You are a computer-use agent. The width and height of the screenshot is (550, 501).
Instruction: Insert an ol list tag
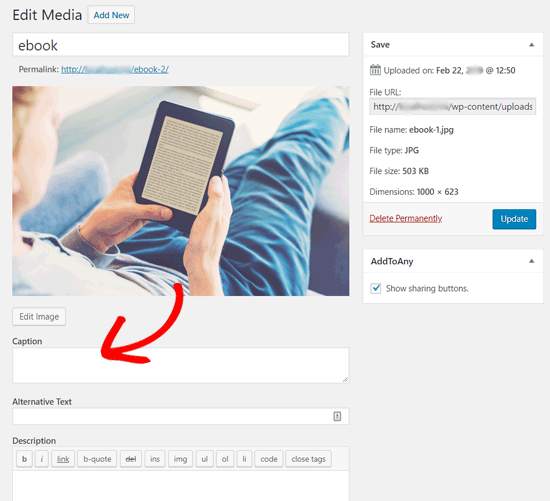coord(225,459)
